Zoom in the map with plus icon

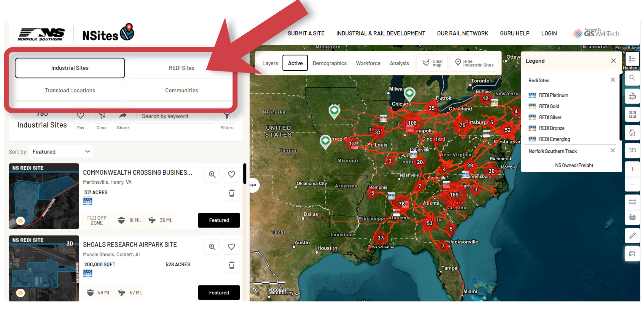[x=632, y=169]
